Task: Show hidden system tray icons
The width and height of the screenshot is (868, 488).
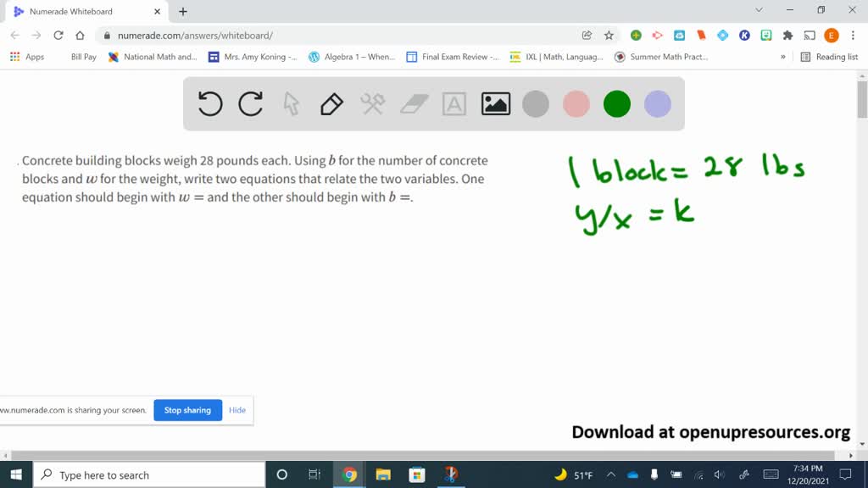Action: pos(610,475)
